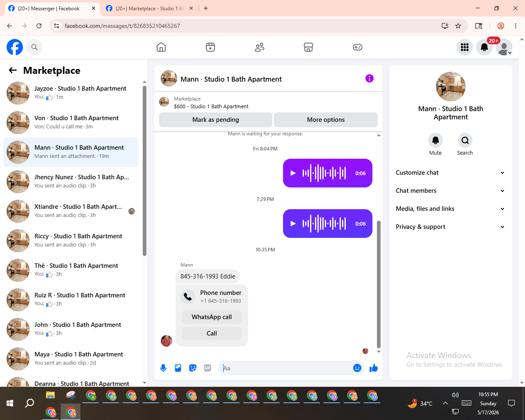
Task: Open the emoji picker
Action: point(357,368)
